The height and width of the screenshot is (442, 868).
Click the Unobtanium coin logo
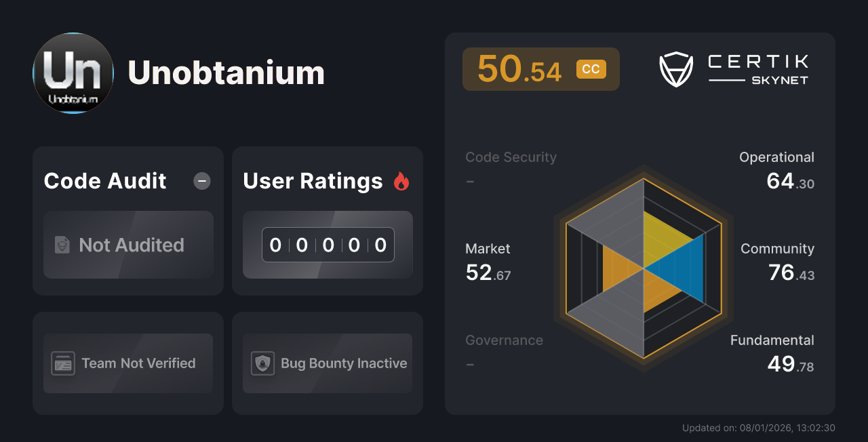coord(73,73)
